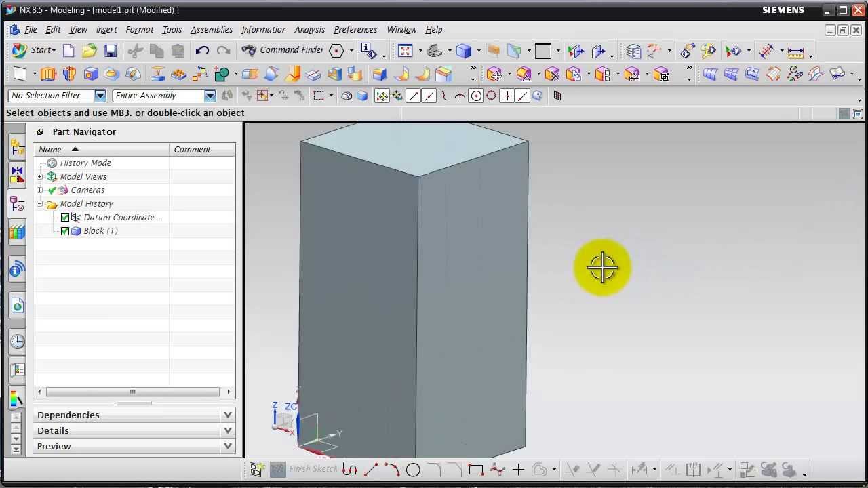868x488 pixels.
Task: Uncheck the Datum Coordinate System checkbox
Action: pos(65,218)
